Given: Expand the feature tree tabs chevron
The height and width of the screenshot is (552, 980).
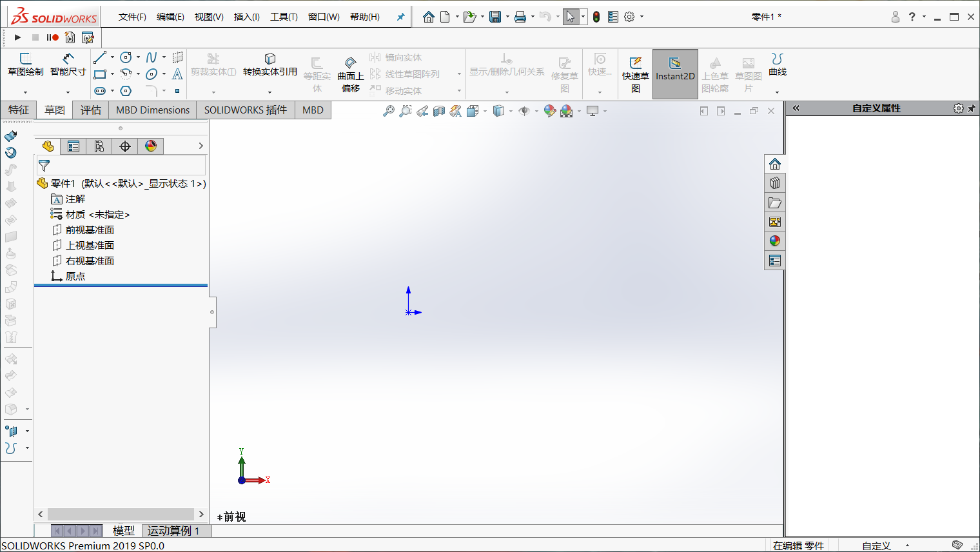Looking at the screenshot, I should [x=201, y=146].
